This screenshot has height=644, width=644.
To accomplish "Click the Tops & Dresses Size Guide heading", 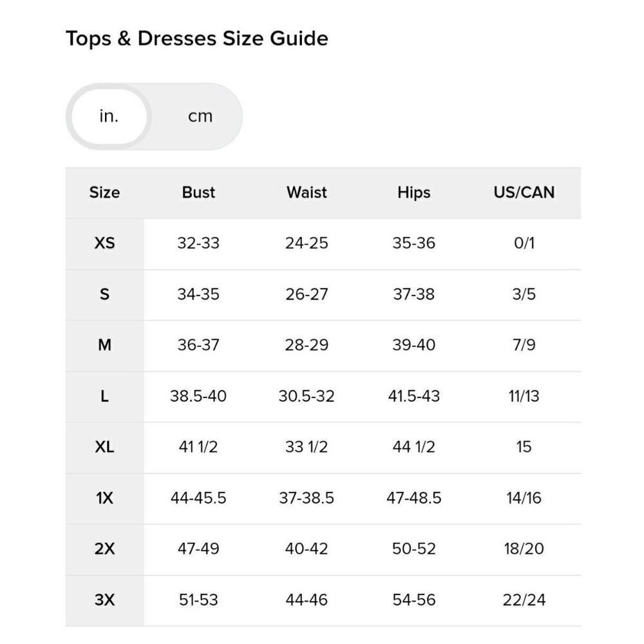I will tap(197, 39).
